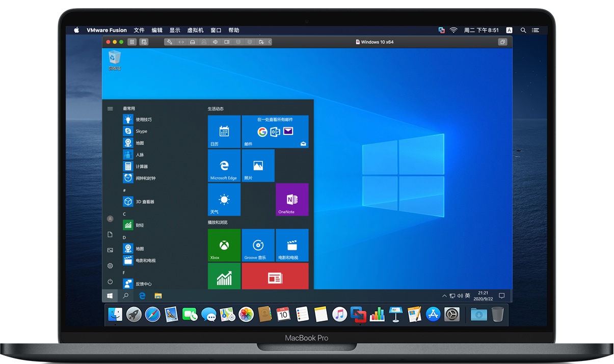
Task: Open the 虚拟机 menu in the menu bar
Action: [195, 31]
